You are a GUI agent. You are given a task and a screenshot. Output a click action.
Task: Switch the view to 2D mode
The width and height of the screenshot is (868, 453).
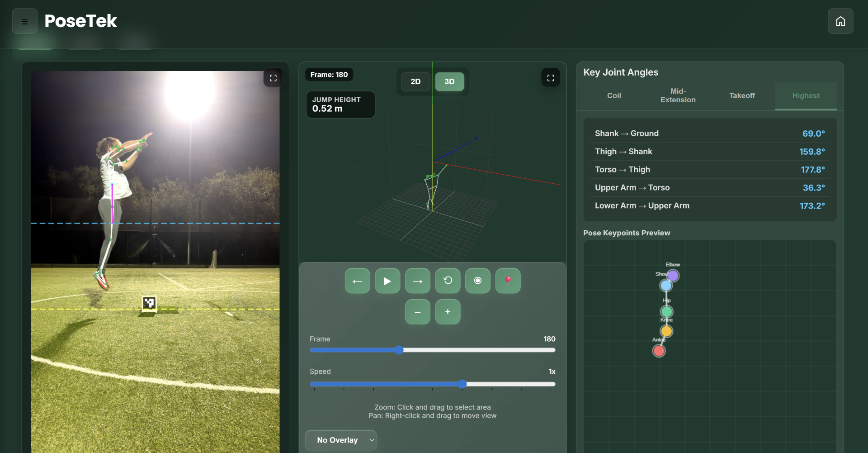(415, 82)
